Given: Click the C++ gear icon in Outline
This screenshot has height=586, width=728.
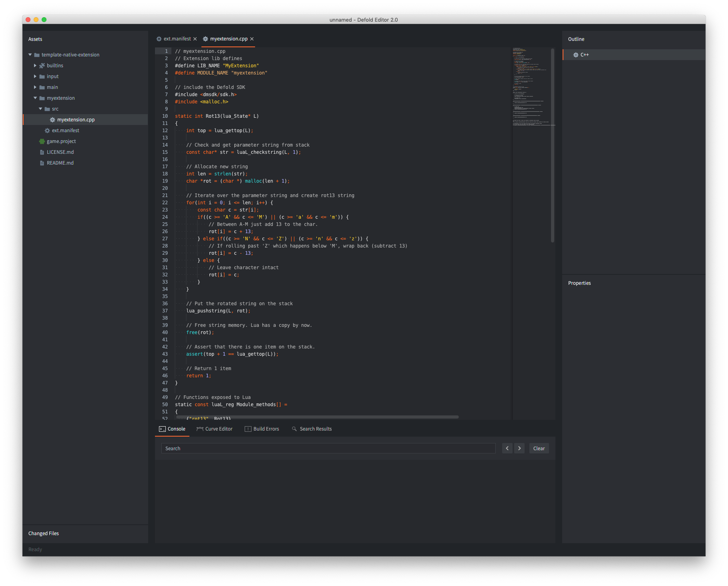Looking at the screenshot, I should (576, 55).
